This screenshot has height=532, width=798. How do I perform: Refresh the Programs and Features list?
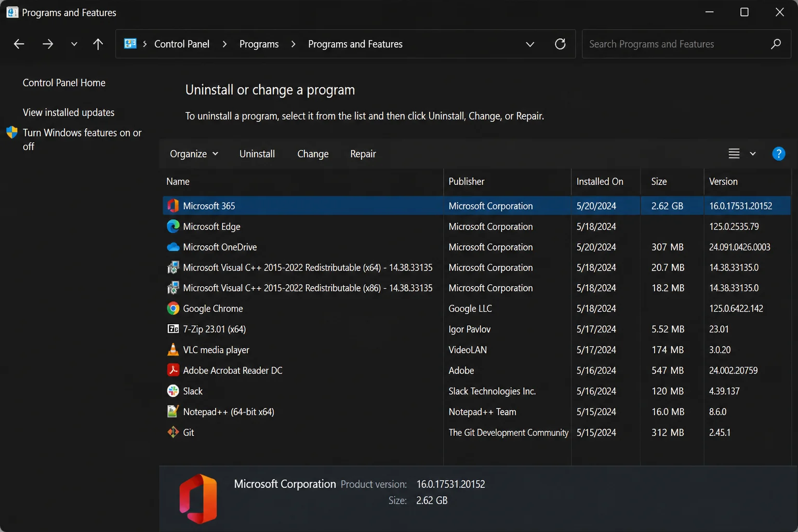coord(560,44)
